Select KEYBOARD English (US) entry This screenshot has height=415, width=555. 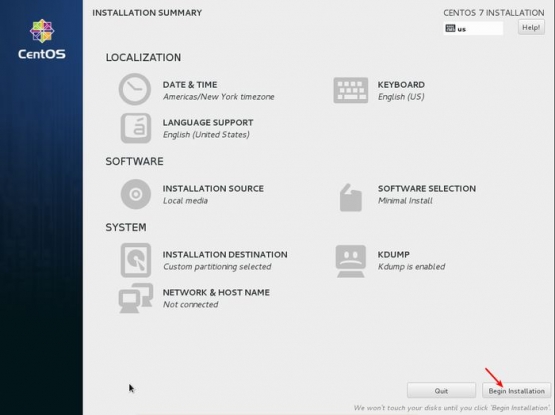(x=401, y=91)
